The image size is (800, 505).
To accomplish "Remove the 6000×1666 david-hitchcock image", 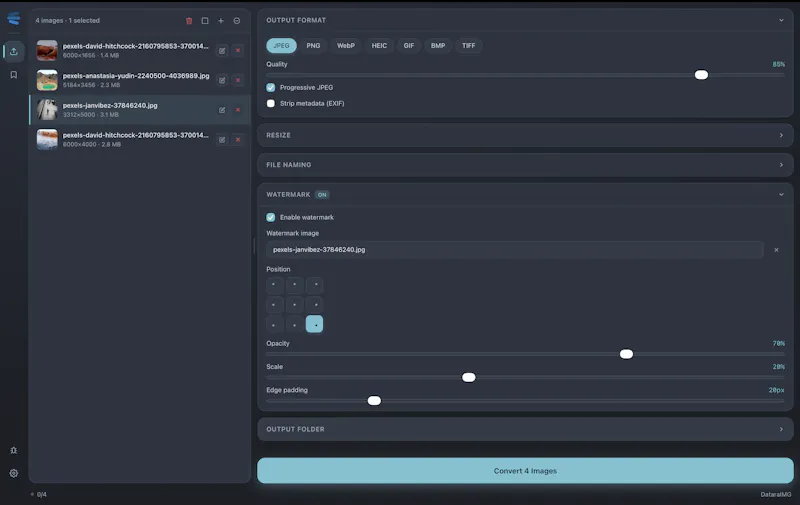I will click(238, 50).
